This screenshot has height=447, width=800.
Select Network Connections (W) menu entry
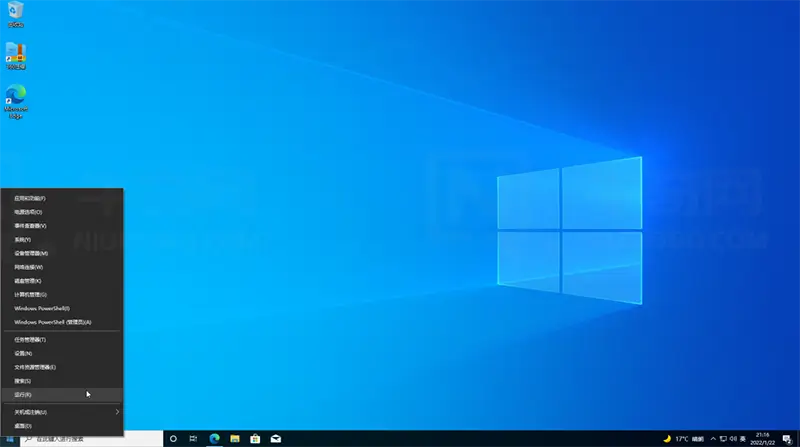coord(62,267)
